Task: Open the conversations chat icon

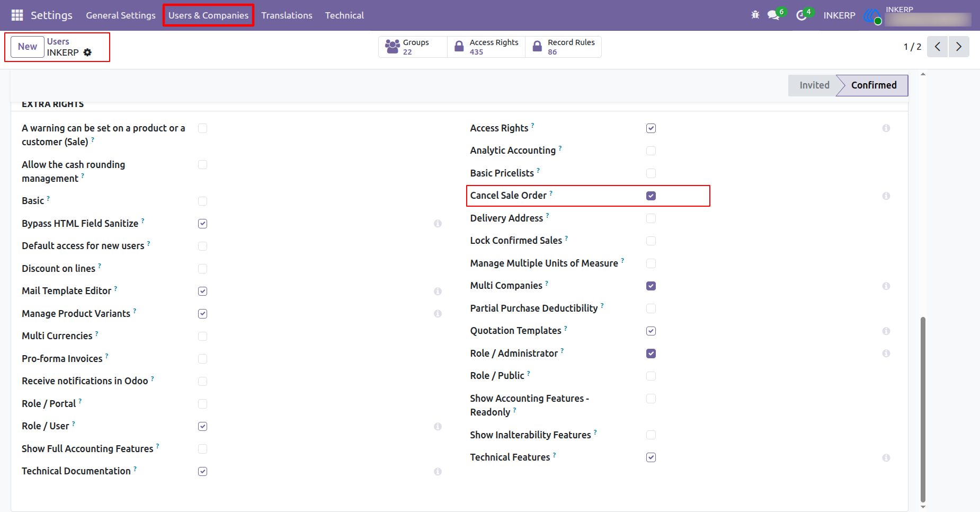Action: [773, 15]
